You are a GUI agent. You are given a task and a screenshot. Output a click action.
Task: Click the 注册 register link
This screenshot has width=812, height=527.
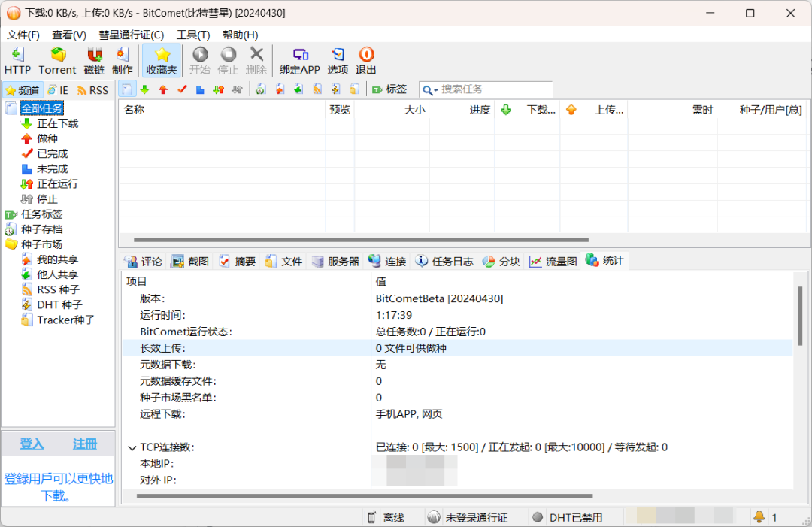pyautogui.click(x=85, y=444)
